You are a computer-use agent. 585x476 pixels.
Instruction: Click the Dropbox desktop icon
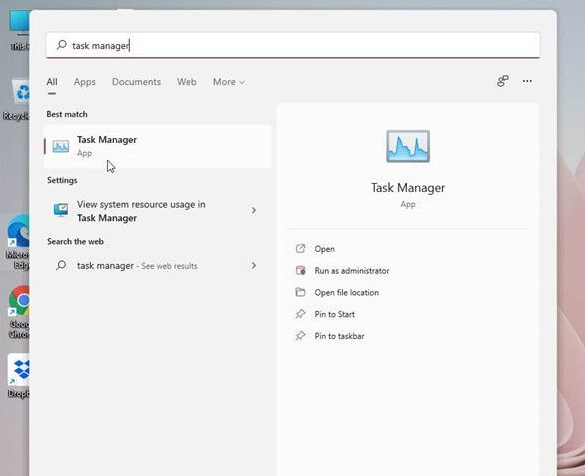[x=19, y=376]
